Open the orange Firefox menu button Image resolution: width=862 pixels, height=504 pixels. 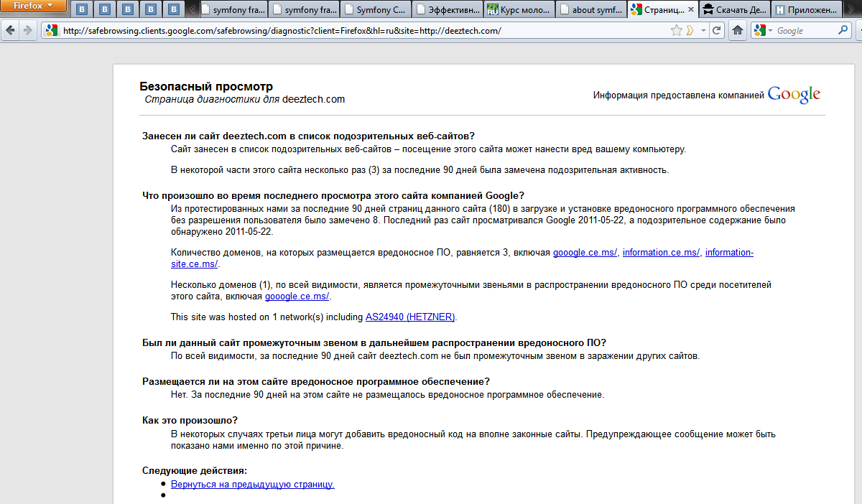pyautogui.click(x=34, y=6)
